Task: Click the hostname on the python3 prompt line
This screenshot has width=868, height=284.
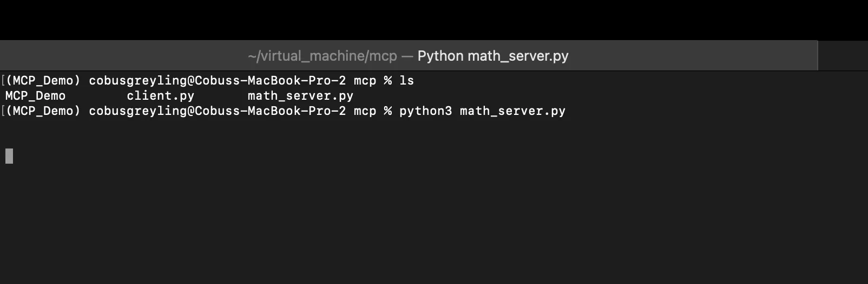Action: pyautogui.click(x=270, y=111)
